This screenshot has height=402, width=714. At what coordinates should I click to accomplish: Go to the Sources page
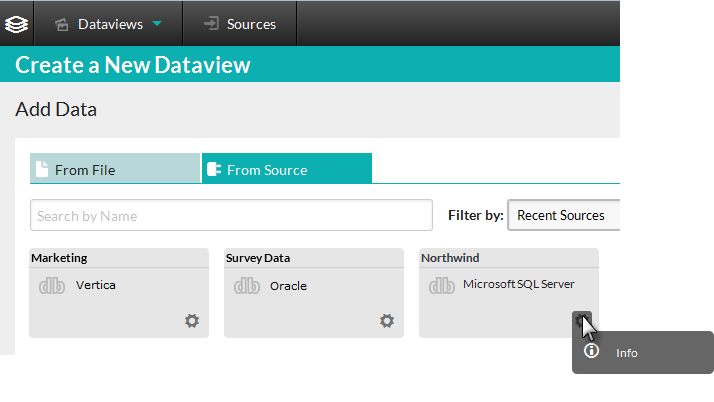(x=240, y=24)
